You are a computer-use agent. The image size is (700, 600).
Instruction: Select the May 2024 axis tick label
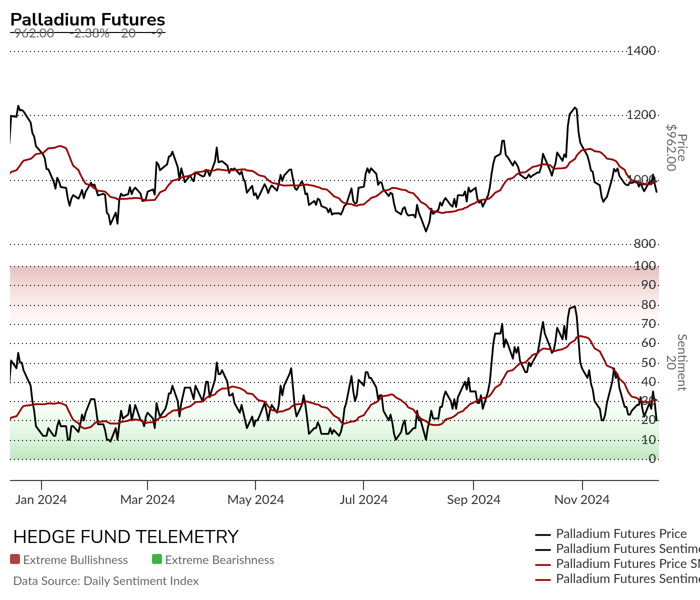[x=255, y=499]
